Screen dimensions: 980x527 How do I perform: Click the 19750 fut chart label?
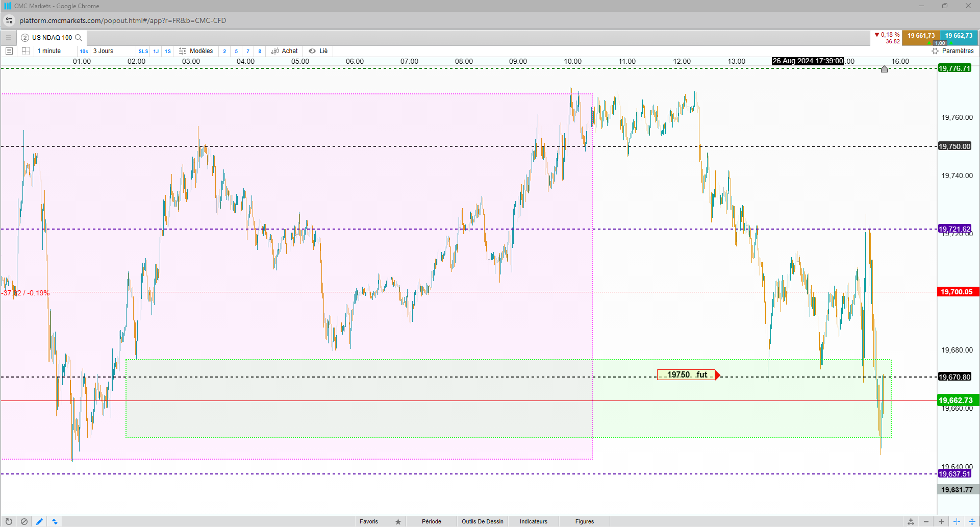(688, 375)
